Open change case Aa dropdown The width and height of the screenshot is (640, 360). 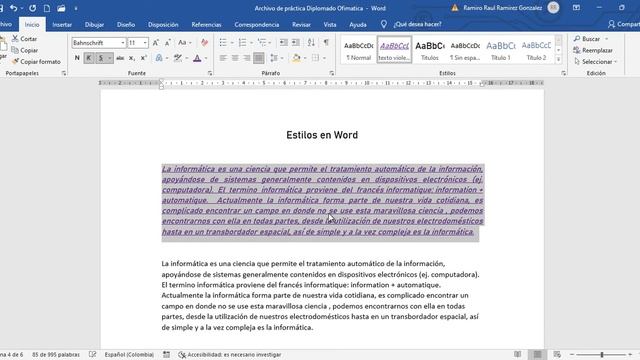click(184, 42)
